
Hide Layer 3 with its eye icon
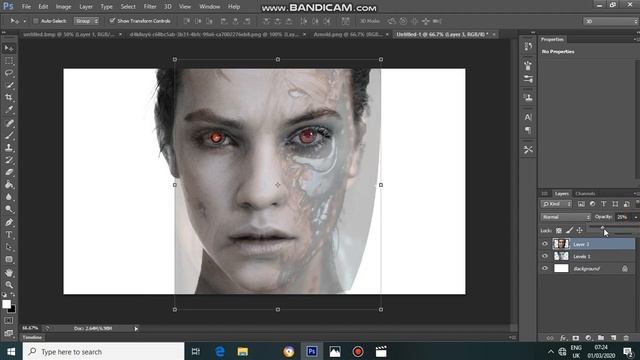pyautogui.click(x=545, y=244)
